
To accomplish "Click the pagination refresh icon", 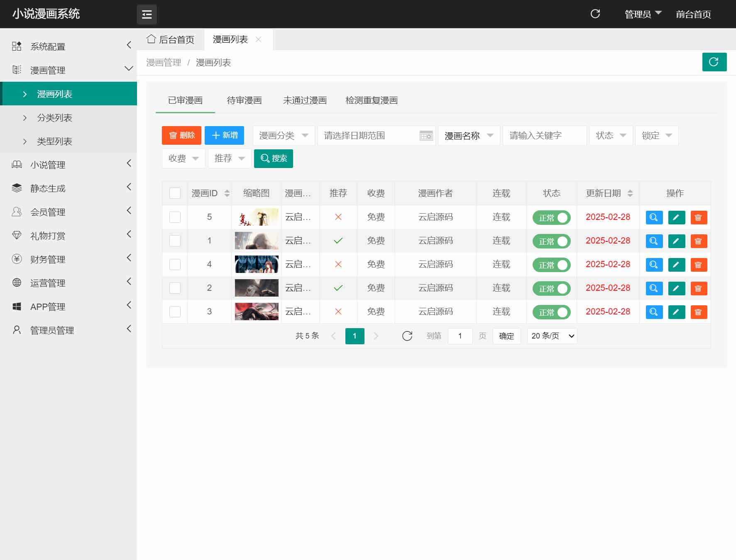I will coord(407,336).
